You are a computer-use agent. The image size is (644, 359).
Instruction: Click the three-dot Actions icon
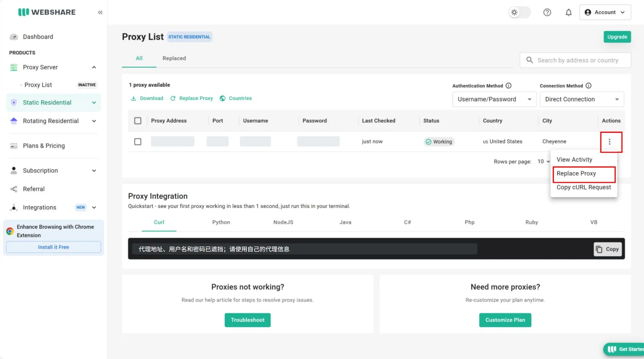tap(609, 142)
